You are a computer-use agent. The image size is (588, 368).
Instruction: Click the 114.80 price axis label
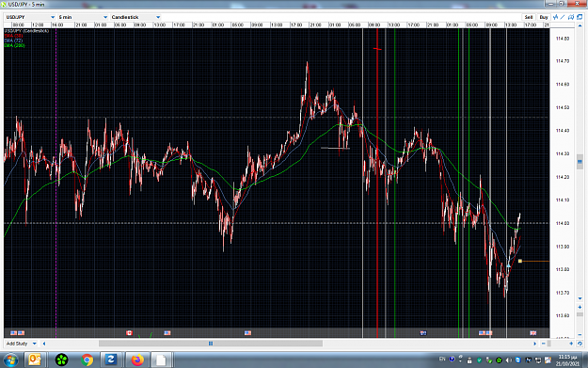[563, 39]
